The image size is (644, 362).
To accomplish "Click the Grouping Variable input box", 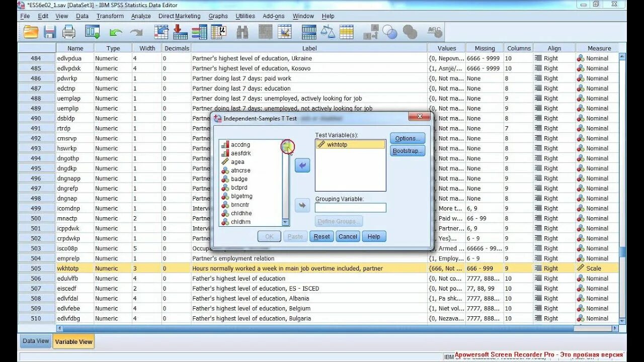I will click(351, 208).
